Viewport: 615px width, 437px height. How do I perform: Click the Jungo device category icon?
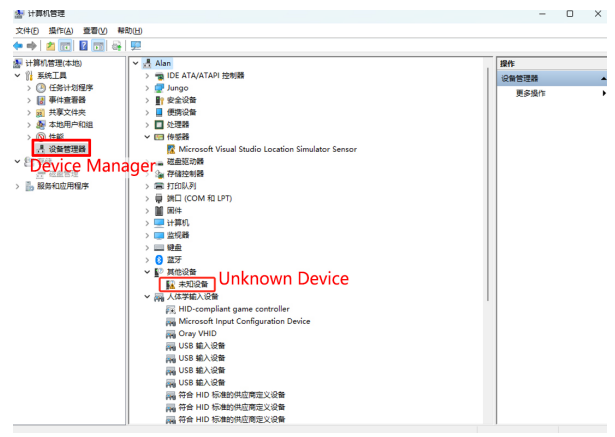click(x=158, y=88)
